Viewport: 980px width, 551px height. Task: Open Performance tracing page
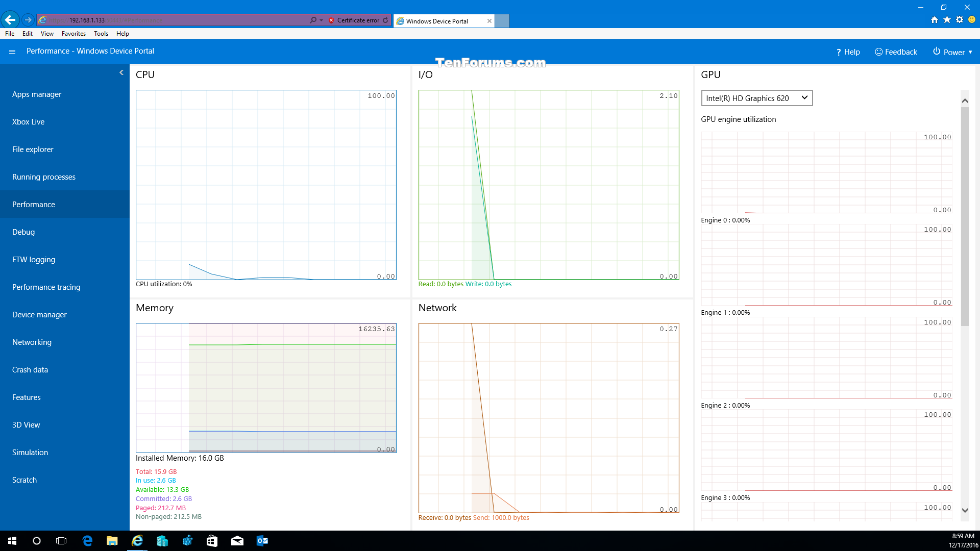(x=65, y=287)
